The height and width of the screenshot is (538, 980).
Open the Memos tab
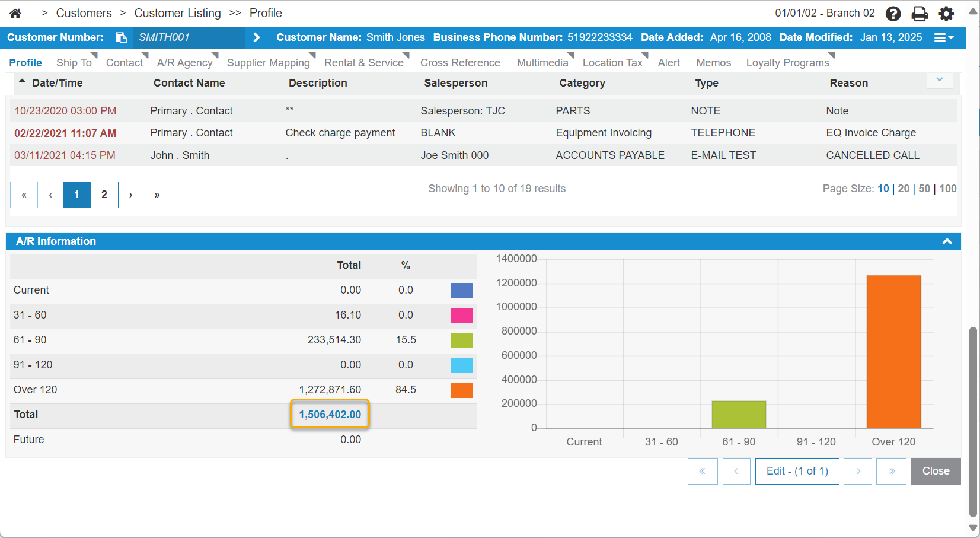713,62
